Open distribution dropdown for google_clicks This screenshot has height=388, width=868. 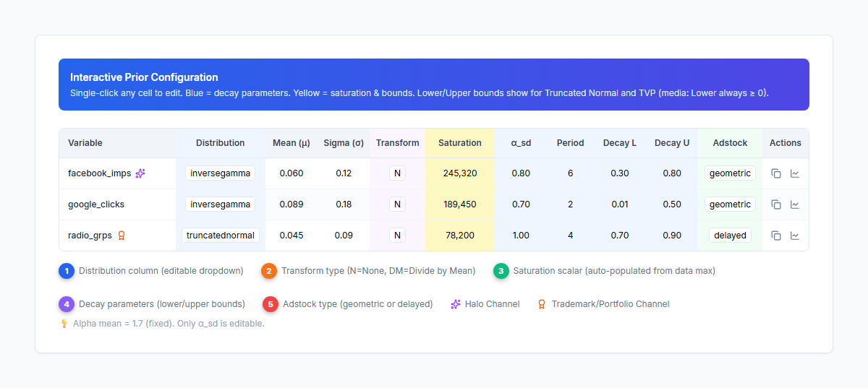coord(221,204)
